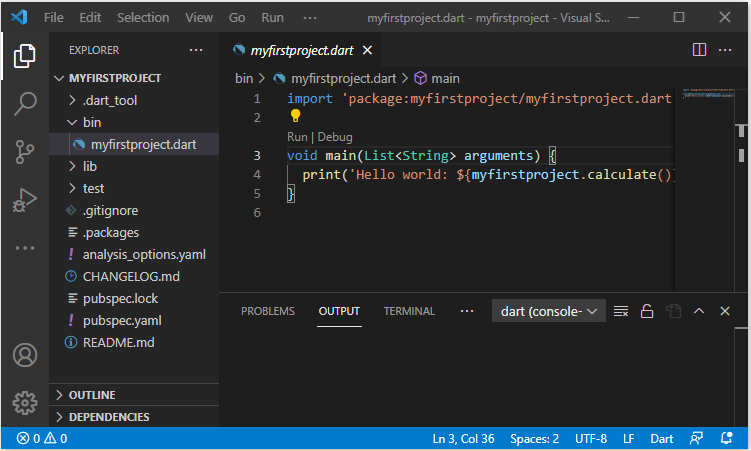Screen dimensions: 751x451
Task: Open README.md in the explorer
Action: 118,343
